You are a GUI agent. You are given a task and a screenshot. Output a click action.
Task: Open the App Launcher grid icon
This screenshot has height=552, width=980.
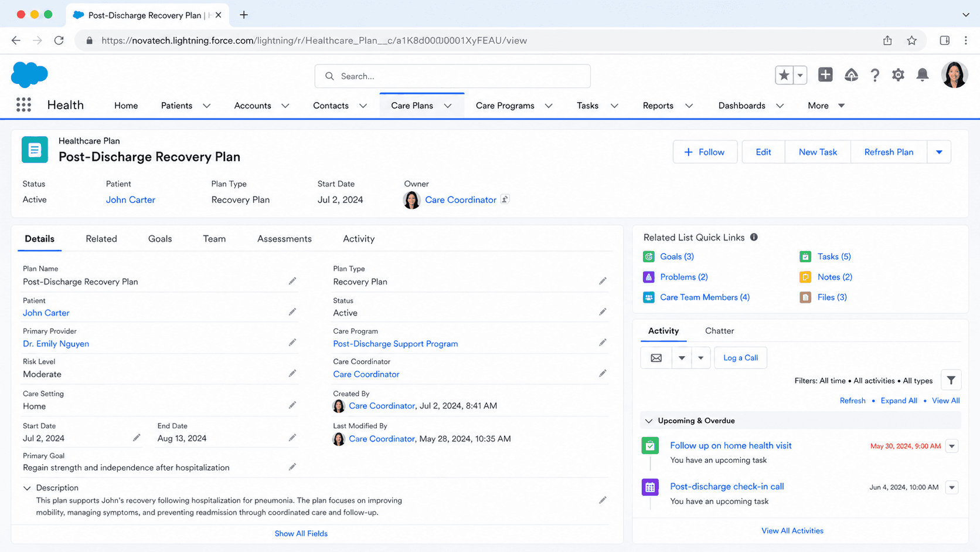click(23, 105)
